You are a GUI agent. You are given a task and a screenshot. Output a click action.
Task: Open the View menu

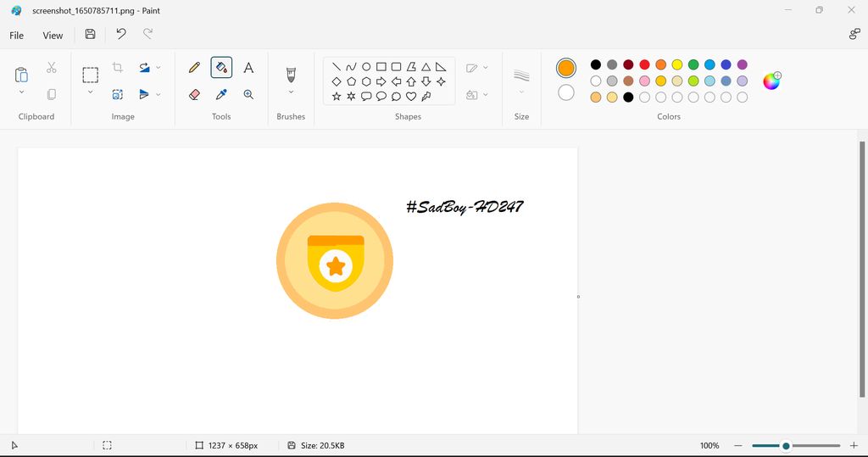[x=53, y=36]
